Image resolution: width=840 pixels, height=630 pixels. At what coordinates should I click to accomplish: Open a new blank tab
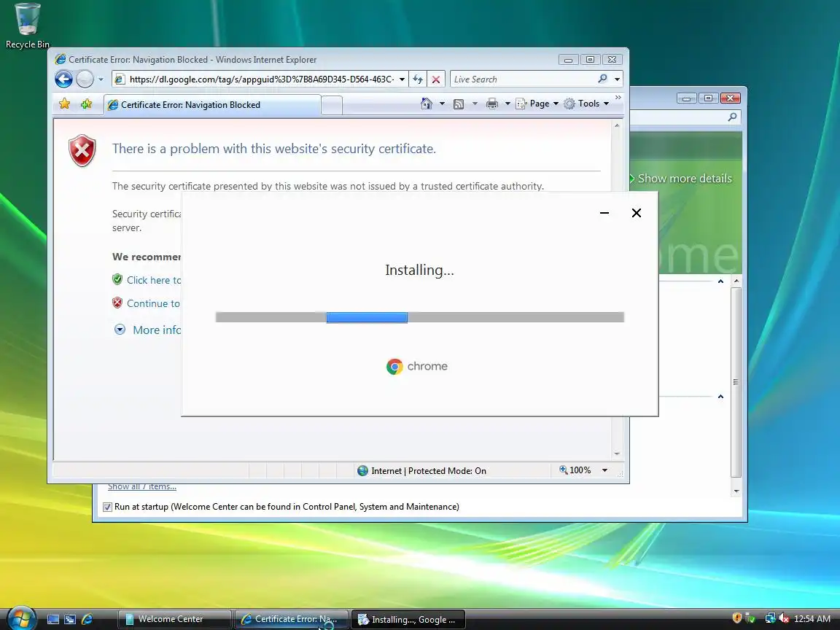point(332,105)
